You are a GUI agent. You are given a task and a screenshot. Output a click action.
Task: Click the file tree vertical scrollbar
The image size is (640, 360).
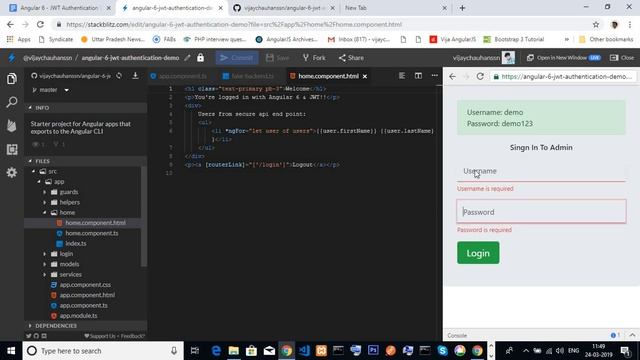pos(144,216)
